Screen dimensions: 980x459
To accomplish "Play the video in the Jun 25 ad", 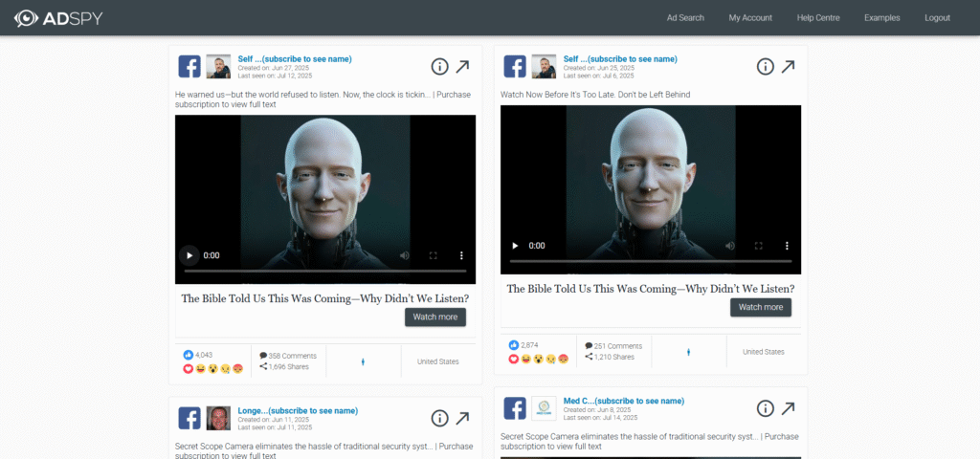I will point(515,246).
